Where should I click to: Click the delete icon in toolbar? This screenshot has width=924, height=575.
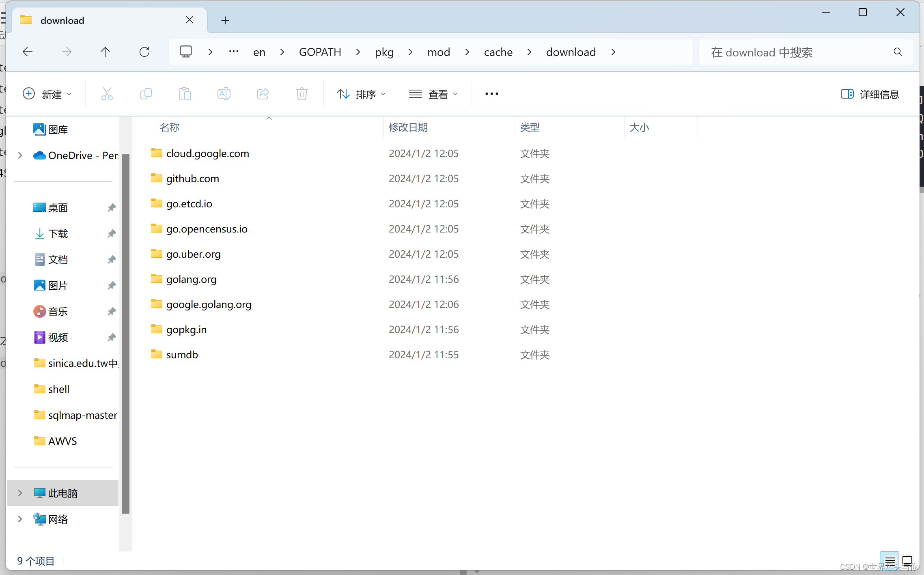tap(302, 93)
